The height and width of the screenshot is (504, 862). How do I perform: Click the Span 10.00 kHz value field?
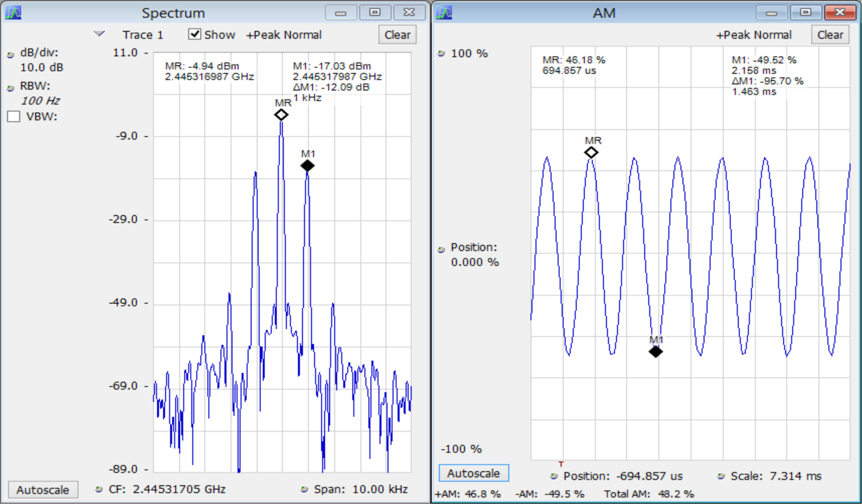[380, 489]
